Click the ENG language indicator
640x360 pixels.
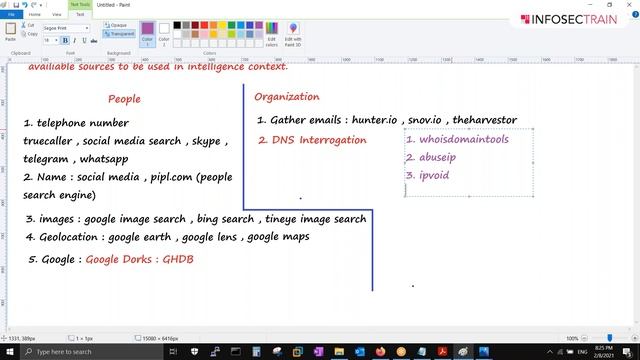[x=582, y=351]
